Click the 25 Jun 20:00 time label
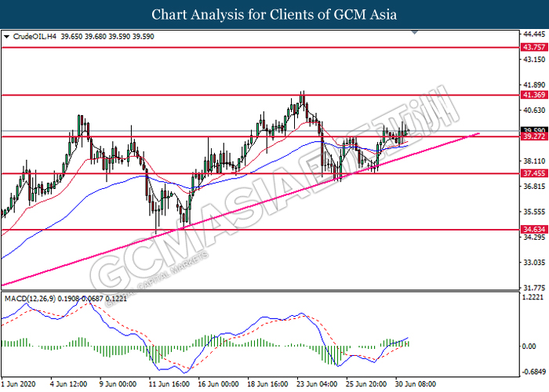This screenshot has width=549, height=392. [x=366, y=384]
